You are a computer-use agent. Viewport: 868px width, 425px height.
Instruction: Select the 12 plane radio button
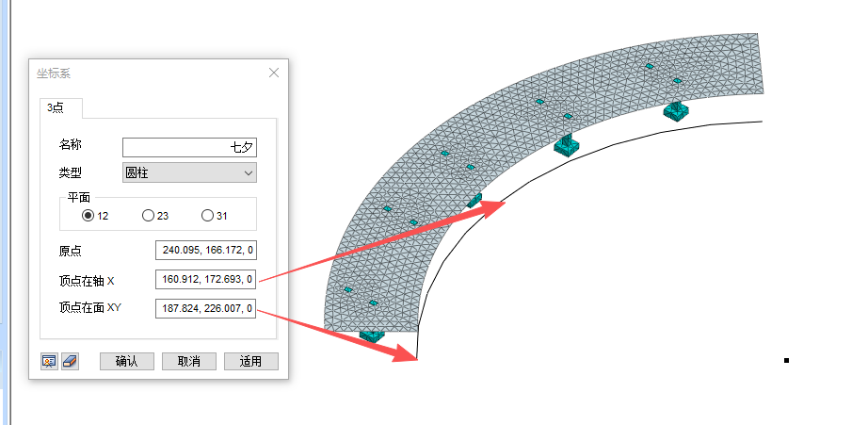pos(88,216)
